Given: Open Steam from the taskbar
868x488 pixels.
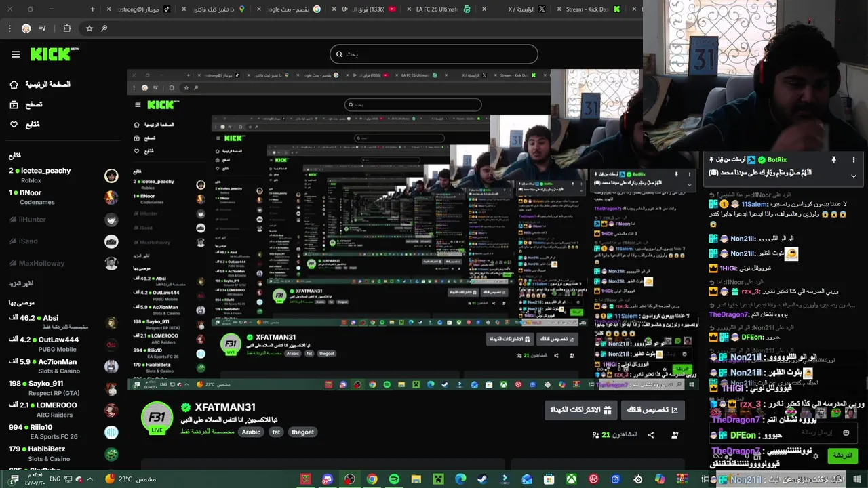Looking at the screenshot, I should tap(482, 479).
